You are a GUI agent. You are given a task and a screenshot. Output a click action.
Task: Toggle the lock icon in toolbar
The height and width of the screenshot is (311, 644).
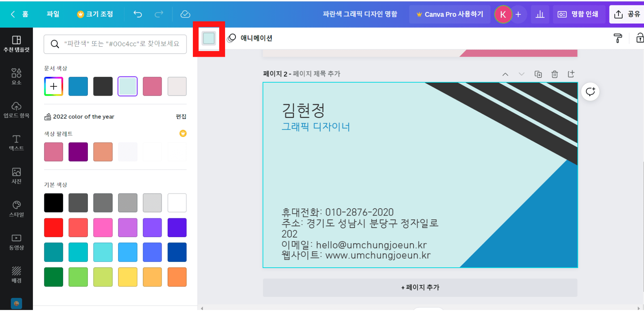640,38
